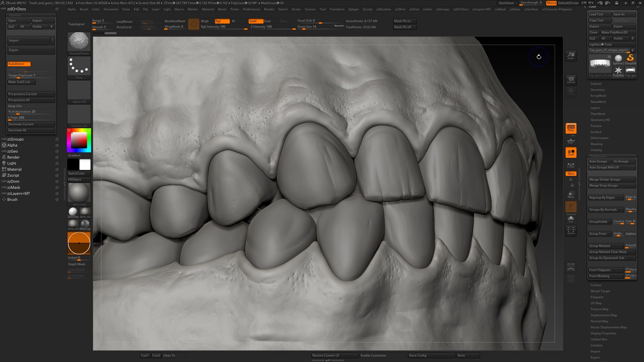Screen dimensions: 644x362
Task: Toggle Rgb painting mode
Action: (222, 21)
